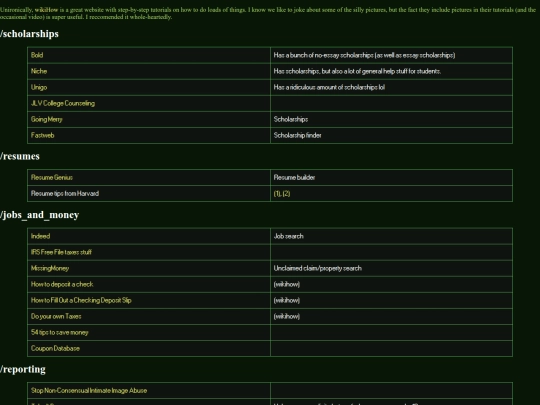Image resolution: width=540 pixels, height=405 pixels.
Task: Open the Indeed job search link
Action: click(40, 236)
